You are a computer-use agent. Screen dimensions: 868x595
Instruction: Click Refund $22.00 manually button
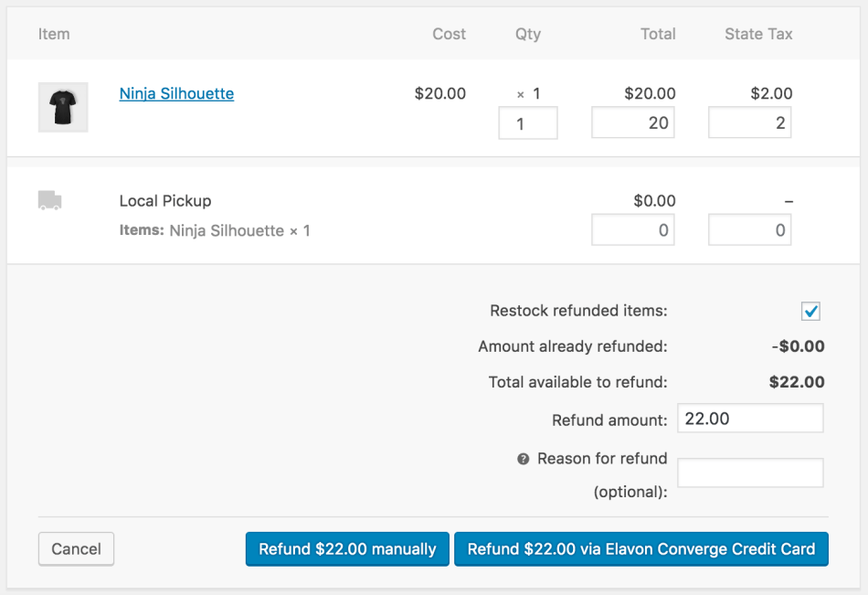(347, 549)
